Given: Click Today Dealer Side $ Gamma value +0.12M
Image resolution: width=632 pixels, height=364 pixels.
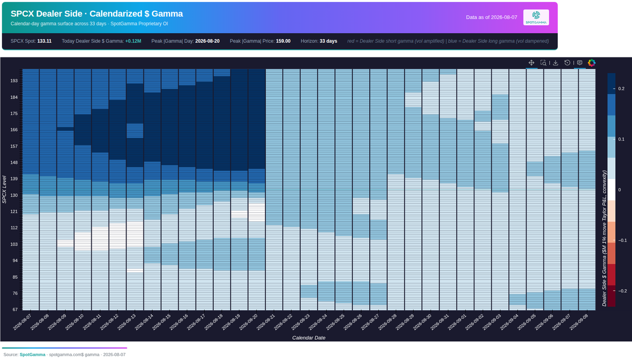Looking at the screenshot, I should (x=133, y=41).
